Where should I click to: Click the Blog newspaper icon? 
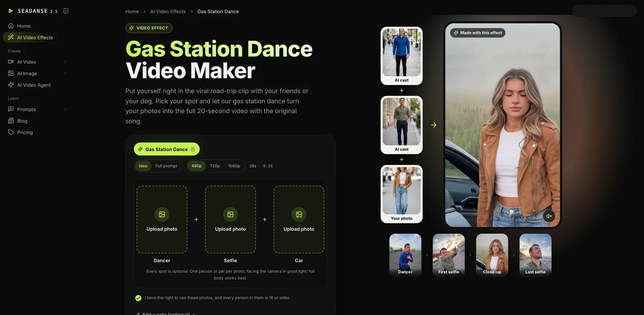[11, 121]
